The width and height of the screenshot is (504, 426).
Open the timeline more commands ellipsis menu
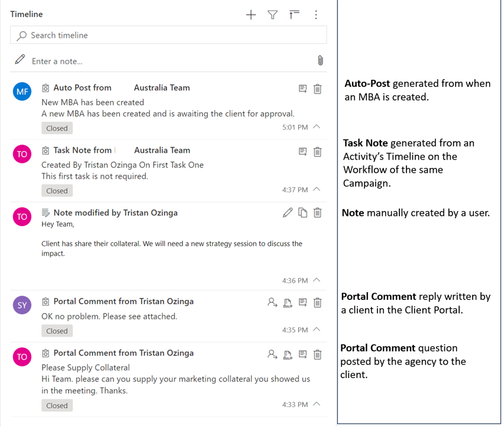point(316,15)
